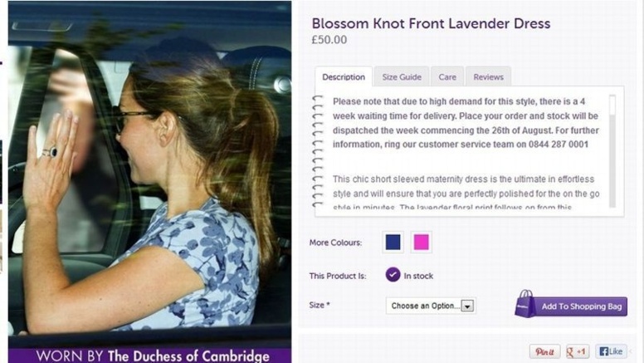
Task: Select the pink colour swatch
Action: click(x=421, y=242)
